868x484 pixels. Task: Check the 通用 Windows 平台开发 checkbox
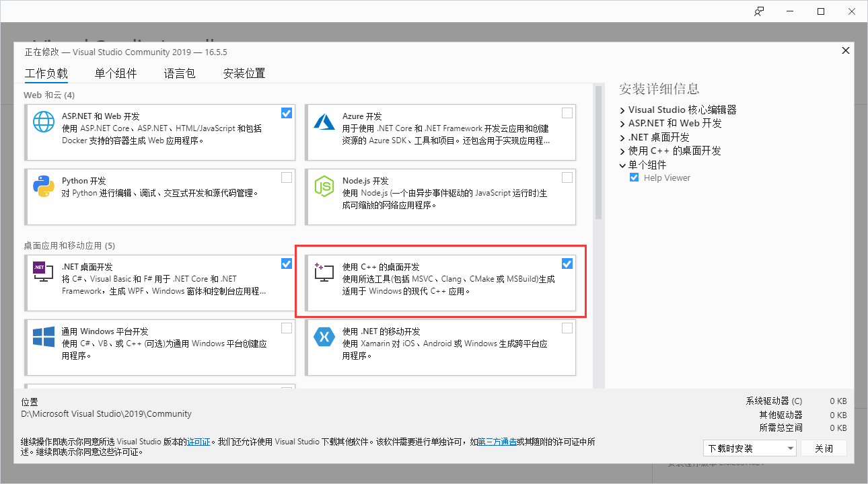point(287,328)
